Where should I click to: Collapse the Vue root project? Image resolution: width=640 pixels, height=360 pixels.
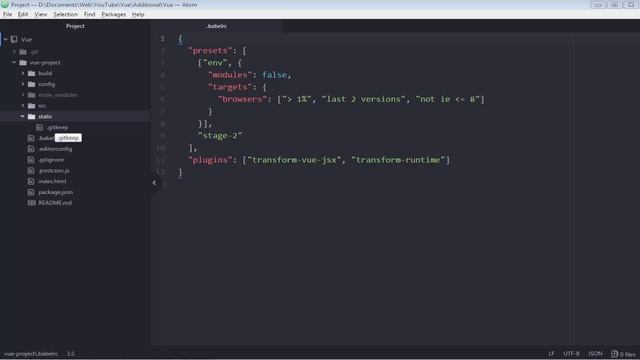[x=5, y=40]
